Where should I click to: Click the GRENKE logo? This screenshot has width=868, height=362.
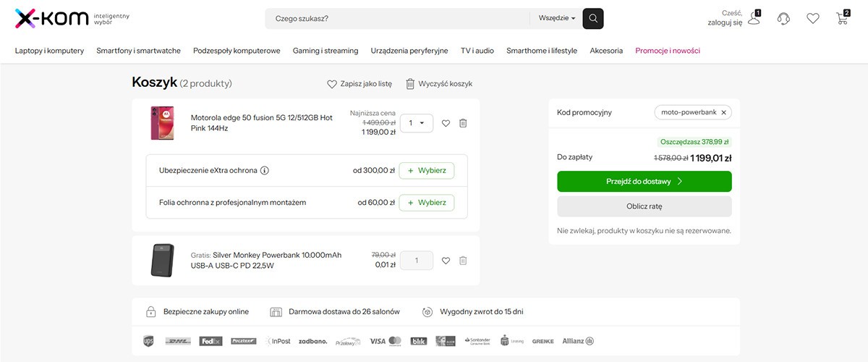543,341
